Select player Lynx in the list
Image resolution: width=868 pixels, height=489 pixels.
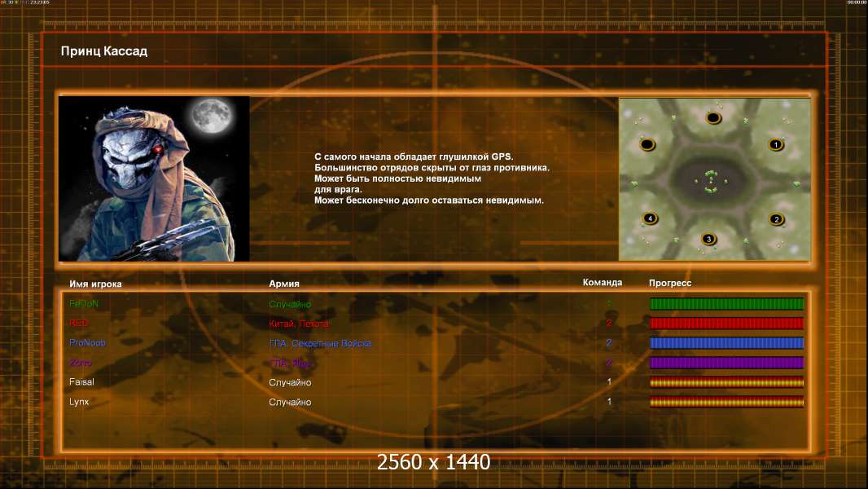79,402
